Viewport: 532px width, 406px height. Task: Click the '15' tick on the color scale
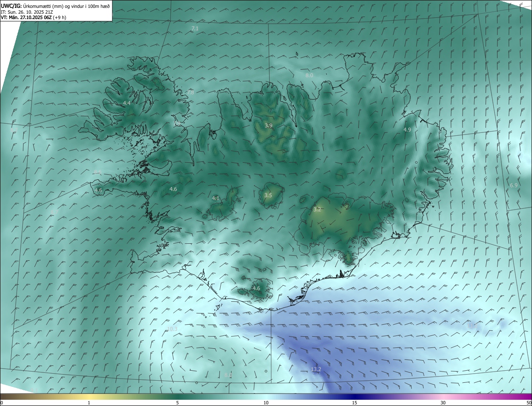(355, 403)
